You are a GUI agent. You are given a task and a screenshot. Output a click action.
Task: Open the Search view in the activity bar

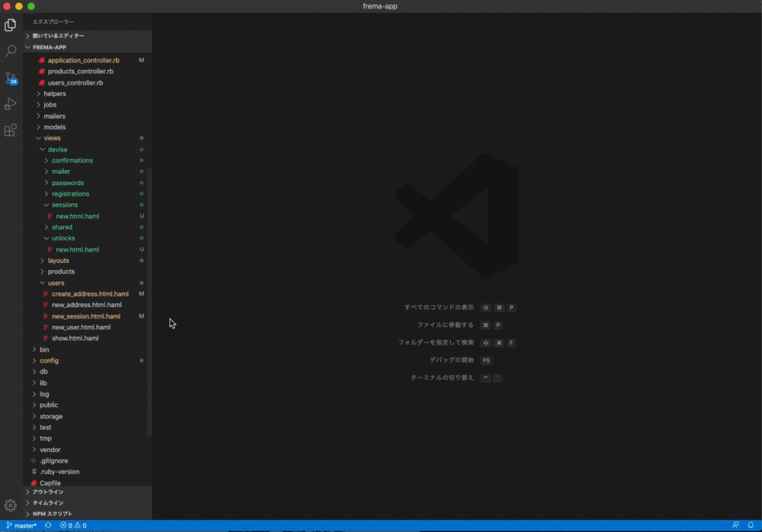[10, 50]
